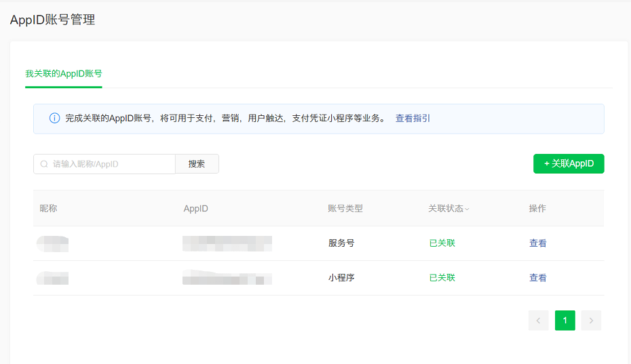Go to next page arrow
631x364 pixels.
[x=591, y=321]
